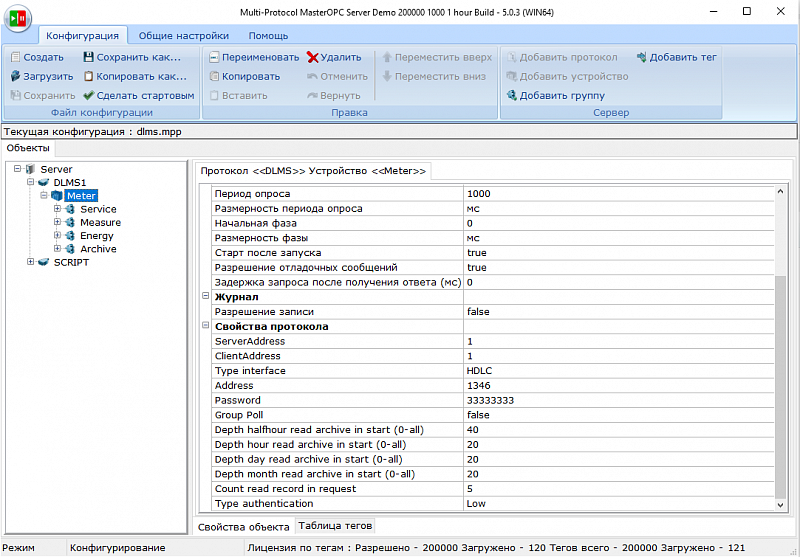Open the Помощь menu tab
800x557 pixels.
[x=268, y=35]
